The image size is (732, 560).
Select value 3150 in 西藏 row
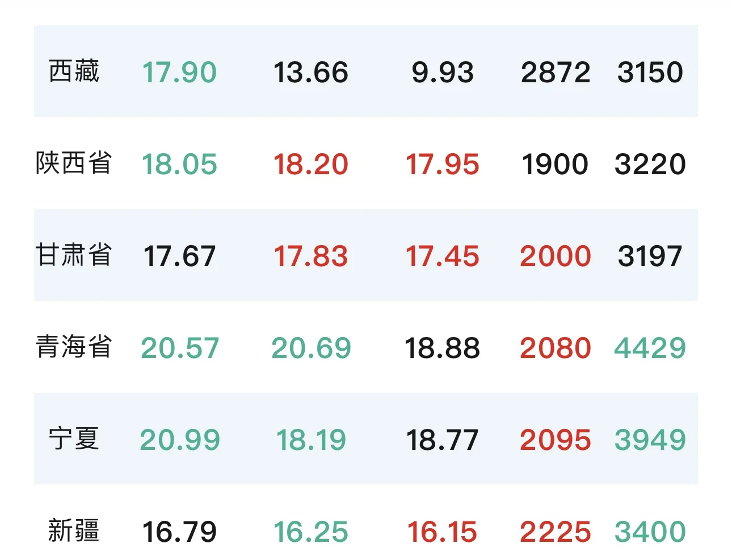[x=650, y=73]
